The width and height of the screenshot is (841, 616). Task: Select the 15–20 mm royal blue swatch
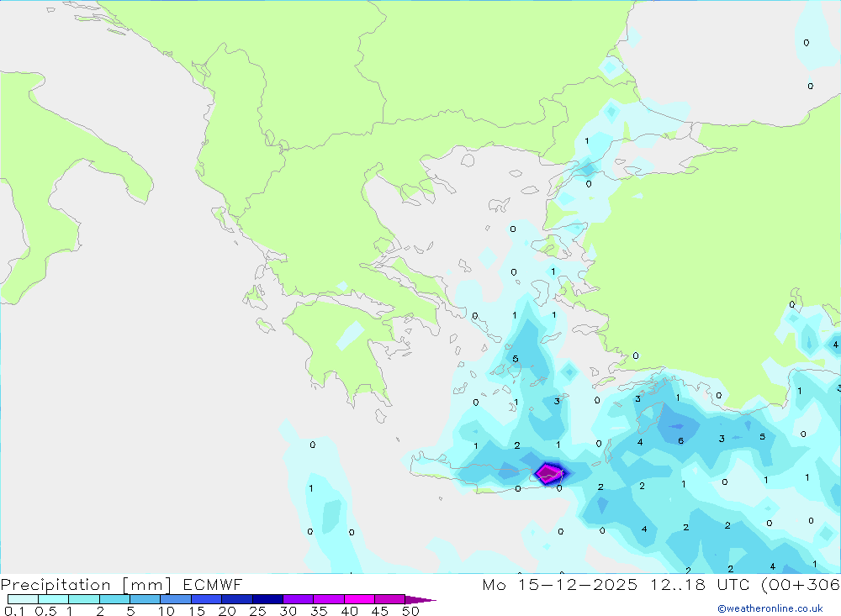coord(207,599)
